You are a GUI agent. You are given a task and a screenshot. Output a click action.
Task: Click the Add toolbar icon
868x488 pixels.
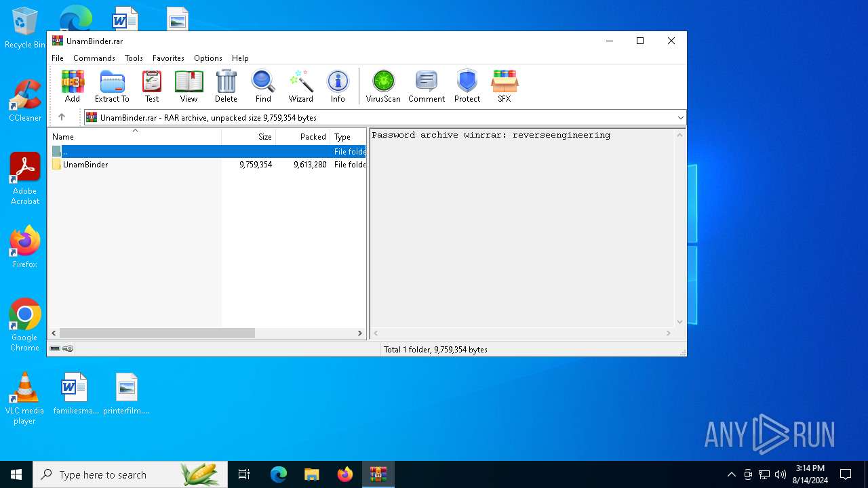click(x=73, y=86)
